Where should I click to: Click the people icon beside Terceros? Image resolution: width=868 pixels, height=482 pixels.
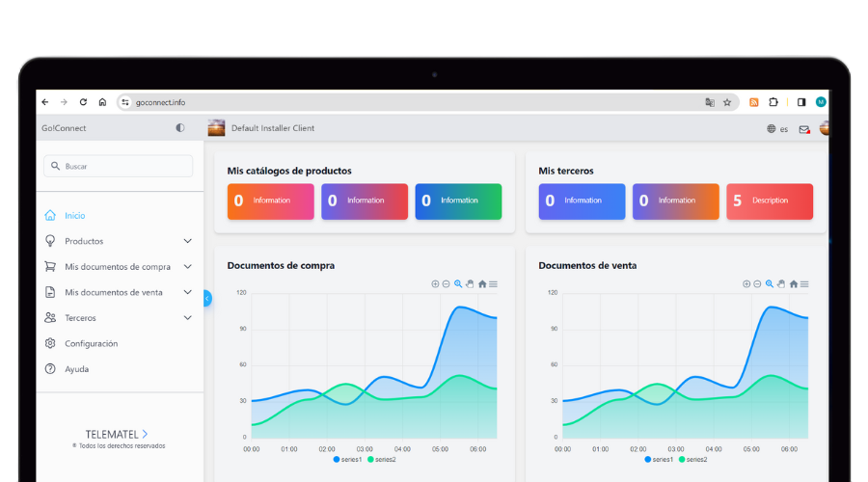[50, 318]
